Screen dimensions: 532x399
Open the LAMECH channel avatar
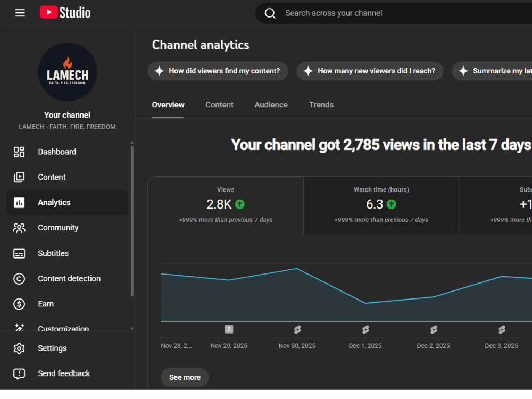68,72
